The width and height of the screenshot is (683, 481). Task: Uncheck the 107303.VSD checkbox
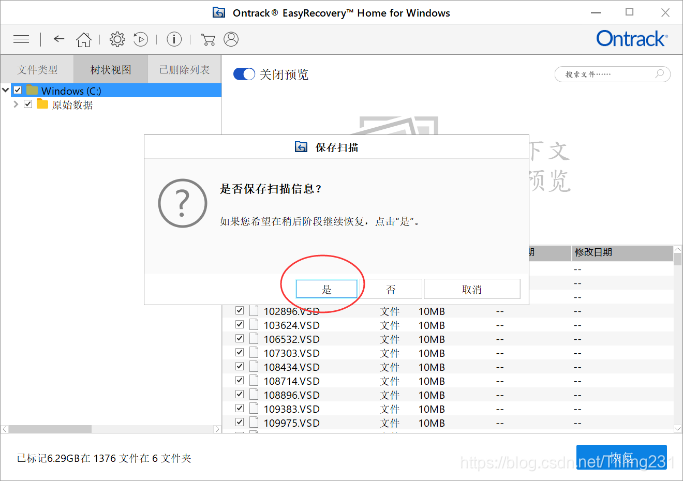239,352
